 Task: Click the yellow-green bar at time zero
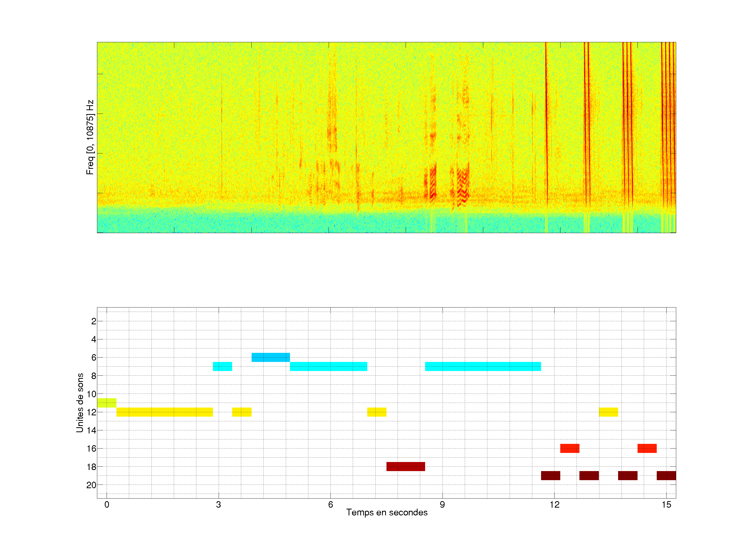point(107,403)
